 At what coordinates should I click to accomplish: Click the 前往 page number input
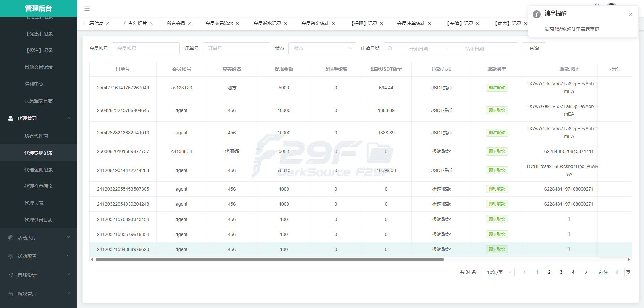coord(617,272)
